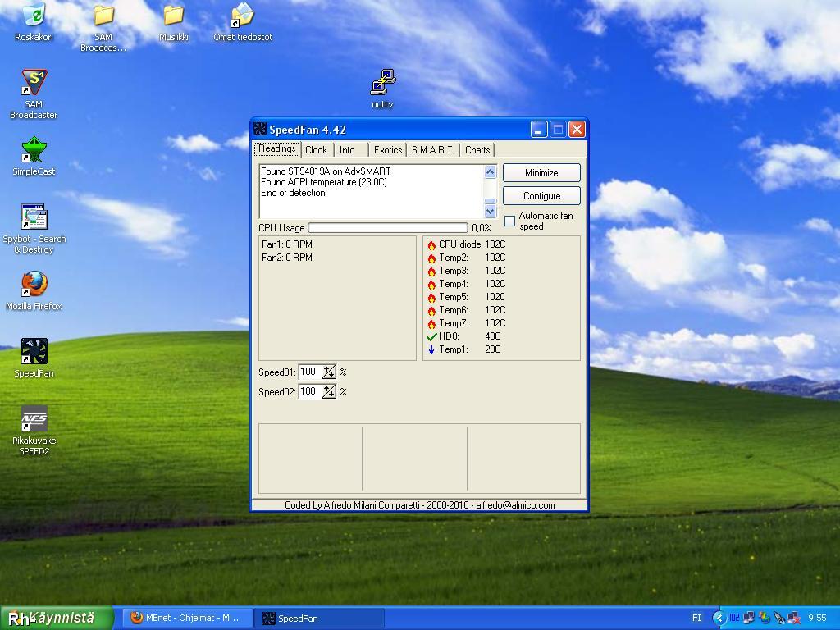
Task: Open Mozilla Firefox from the desktop
Action: point(34,285)
